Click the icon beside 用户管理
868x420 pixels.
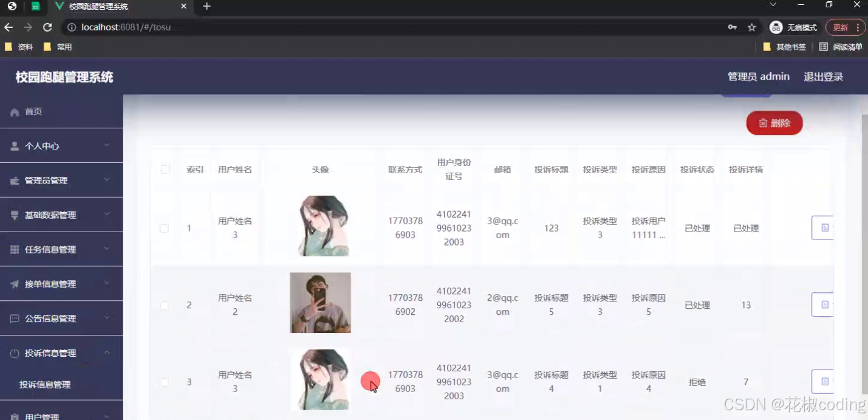click(x=15, y=417)
